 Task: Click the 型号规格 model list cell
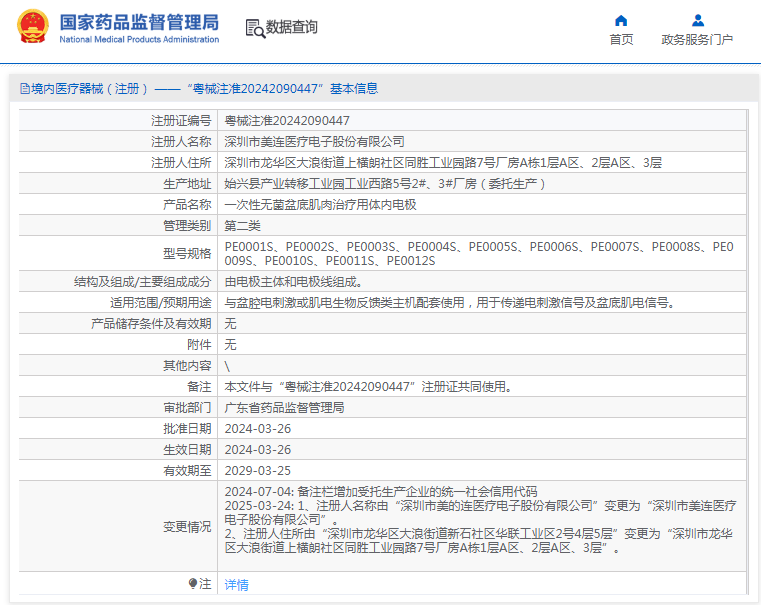478,253
